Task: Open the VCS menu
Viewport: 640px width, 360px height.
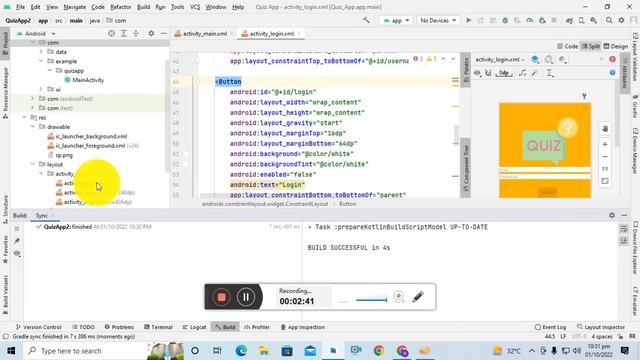Action: tap(195, 7)
